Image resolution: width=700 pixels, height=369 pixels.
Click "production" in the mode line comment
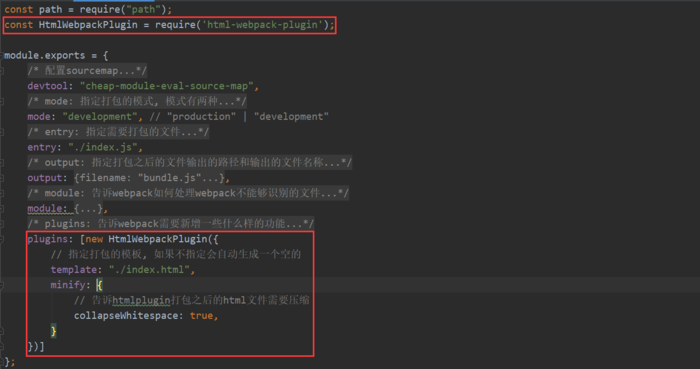(201, 117)
